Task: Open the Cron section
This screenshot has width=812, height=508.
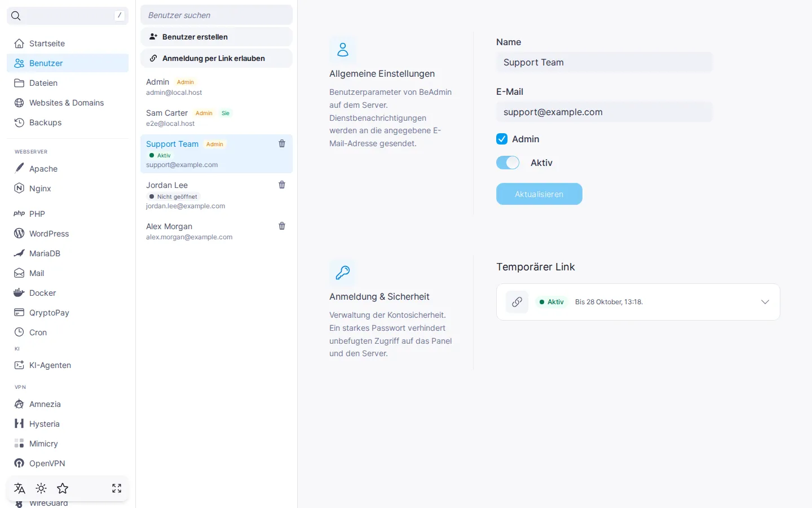Action: (68, 332)
